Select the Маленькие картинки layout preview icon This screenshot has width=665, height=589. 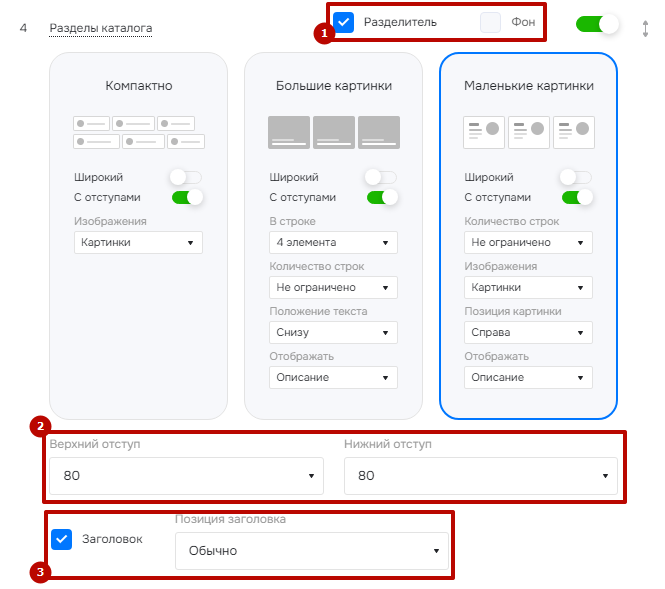(x=528, y=132)
